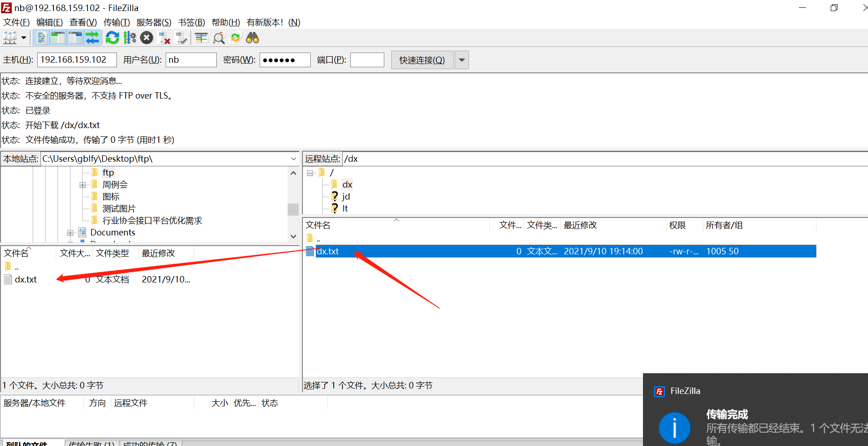Image resolution: width=868 pixels, height=446 pixels.
Task: Open remote parent folder .. entry
Action: point(318,239)
